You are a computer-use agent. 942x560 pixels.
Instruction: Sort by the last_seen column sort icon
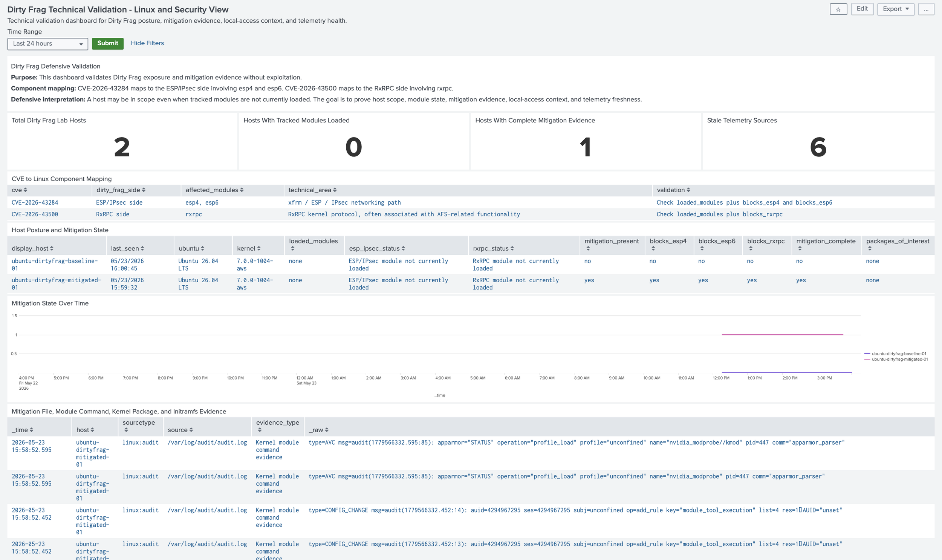pos(142,248)
